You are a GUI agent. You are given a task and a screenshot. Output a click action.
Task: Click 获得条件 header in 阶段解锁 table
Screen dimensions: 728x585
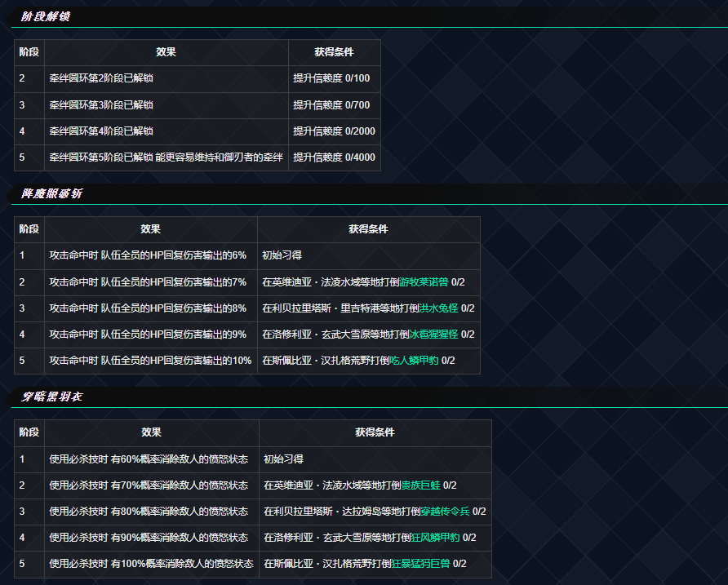tap(334, 52)
